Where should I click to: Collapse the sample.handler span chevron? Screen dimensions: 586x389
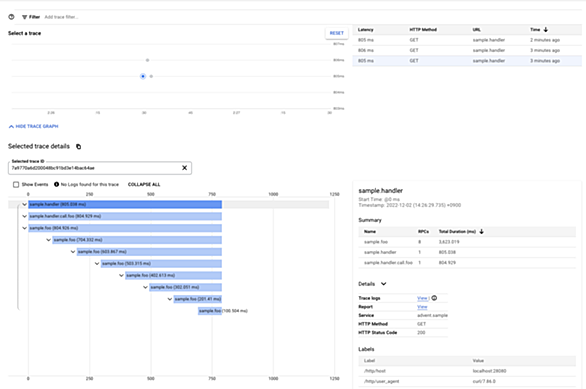tap(25, 204)
